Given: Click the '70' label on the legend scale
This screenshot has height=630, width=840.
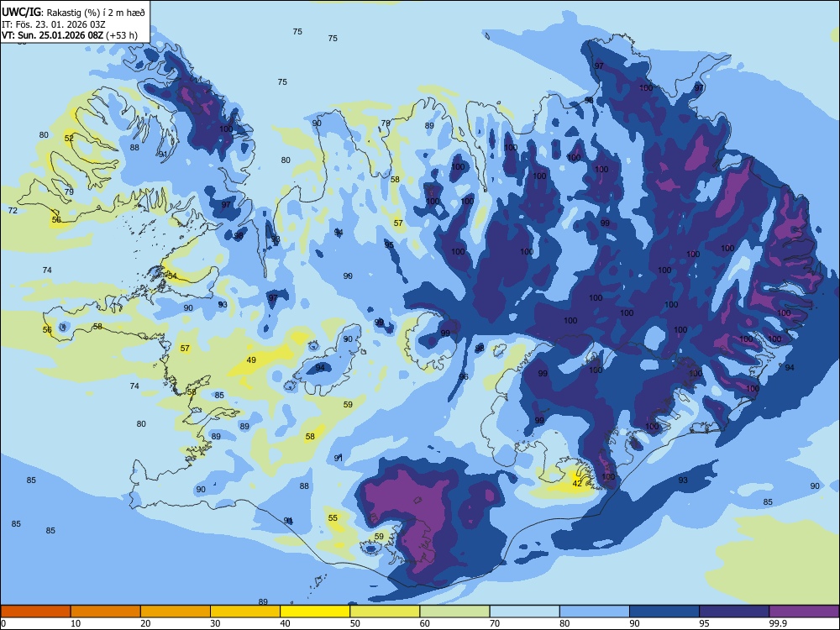Looking at the screenshot, I should pyautogui.click(x=495, y=623).
